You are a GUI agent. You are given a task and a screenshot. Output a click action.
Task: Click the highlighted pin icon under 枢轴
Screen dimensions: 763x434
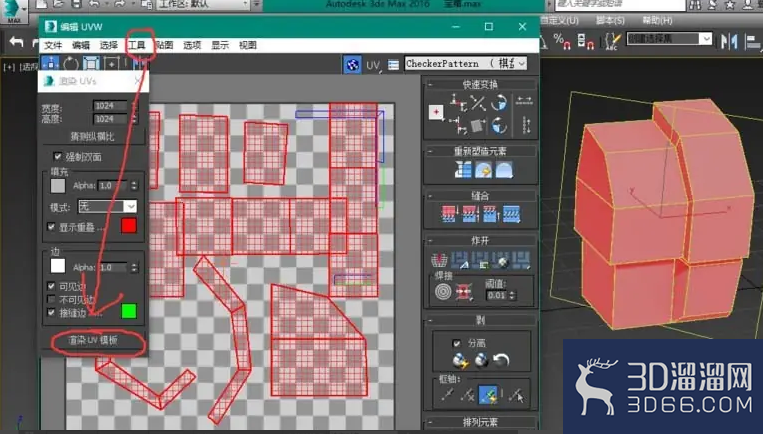click(488, 395)
